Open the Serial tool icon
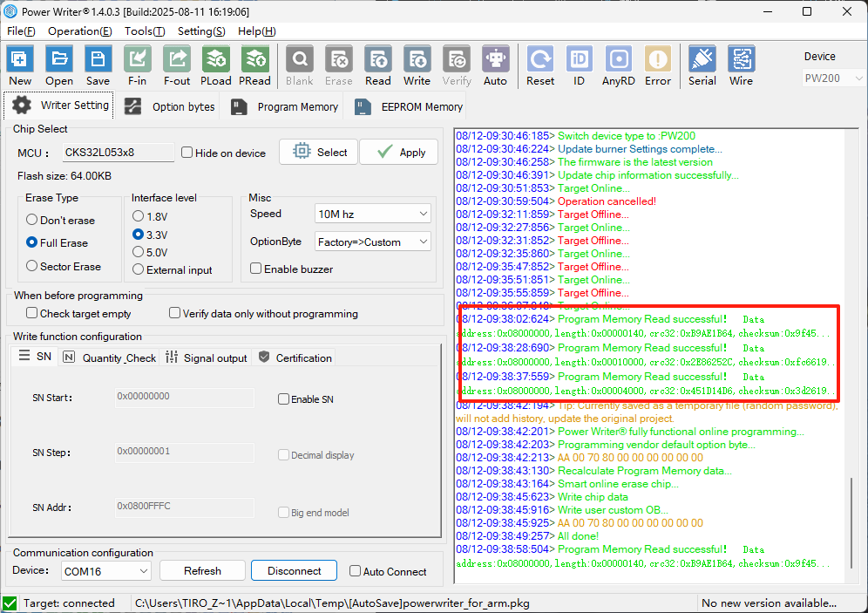The width and height of the screenshot is (868, 613). click(x=702, y=65)
